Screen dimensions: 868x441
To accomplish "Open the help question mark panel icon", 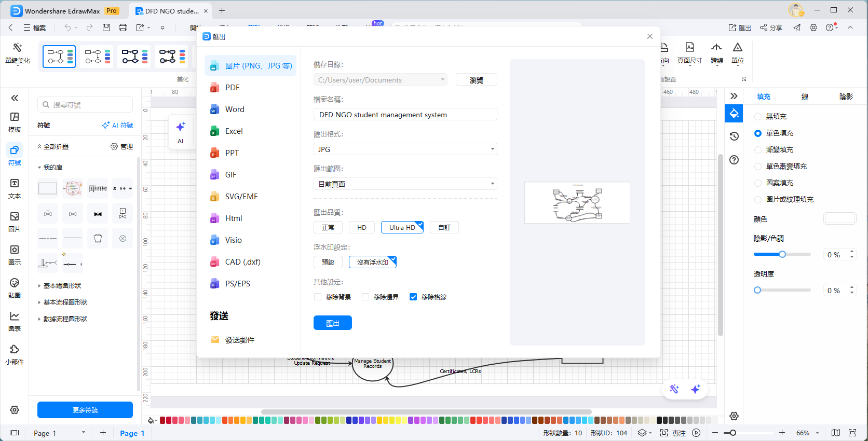I will (734, 160).
